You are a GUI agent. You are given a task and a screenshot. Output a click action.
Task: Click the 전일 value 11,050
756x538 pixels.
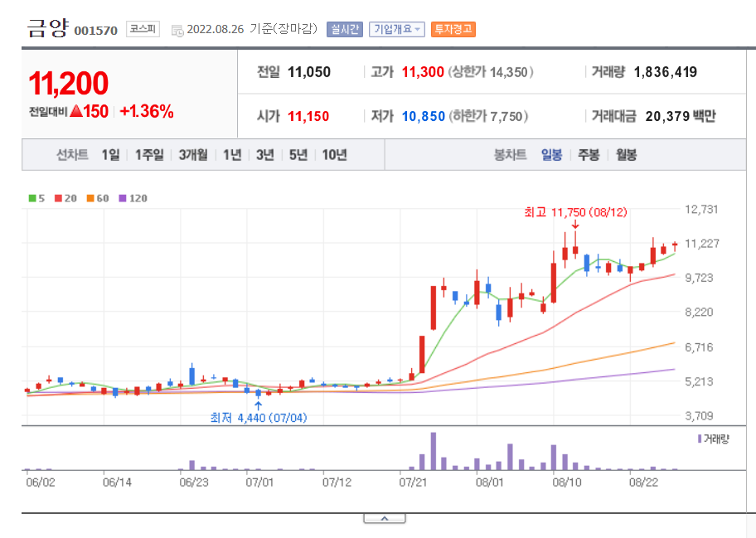click(309, 72)
